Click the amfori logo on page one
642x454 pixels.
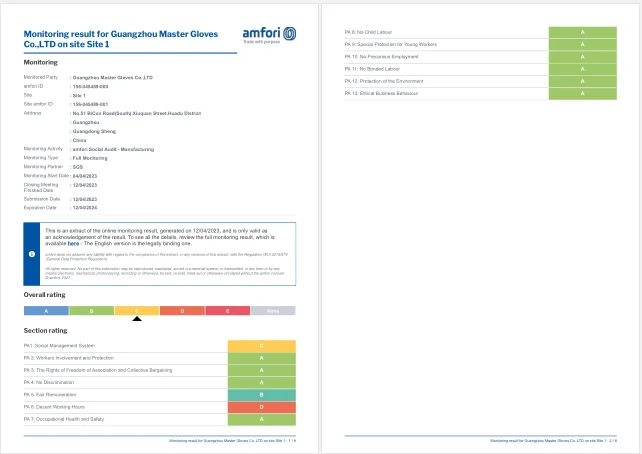pos(269,34)
